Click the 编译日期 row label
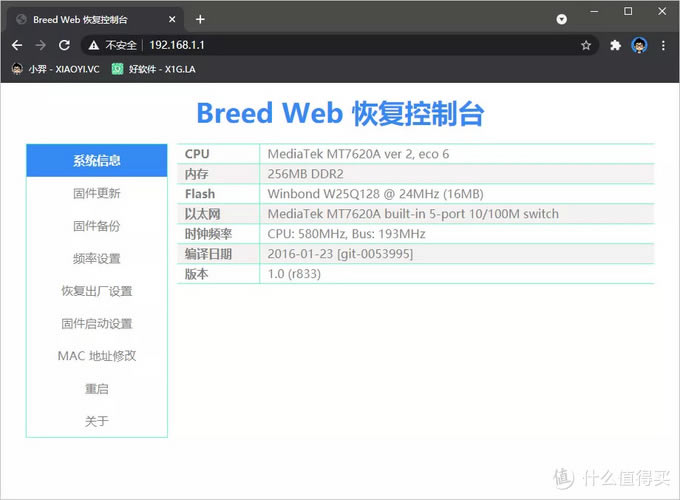 [x=208, y=254]
